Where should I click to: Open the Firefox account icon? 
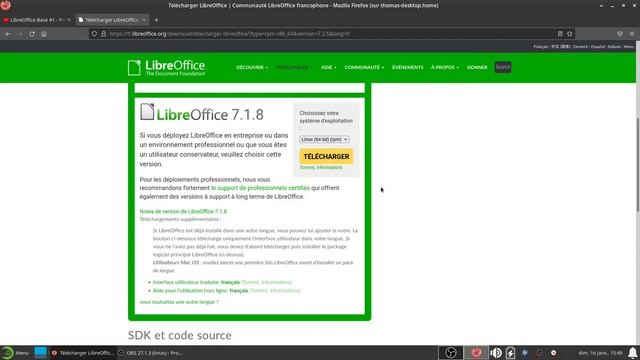point(620,34)
